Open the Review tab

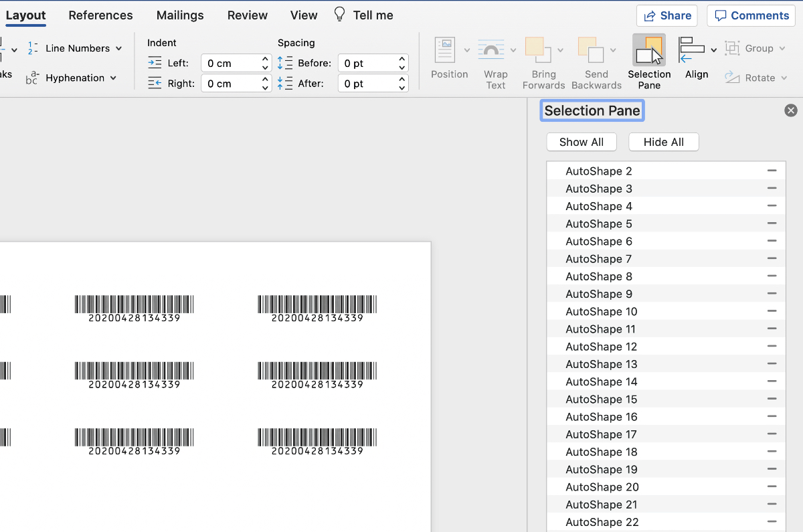pyautogui.click(x=248, y=15)
